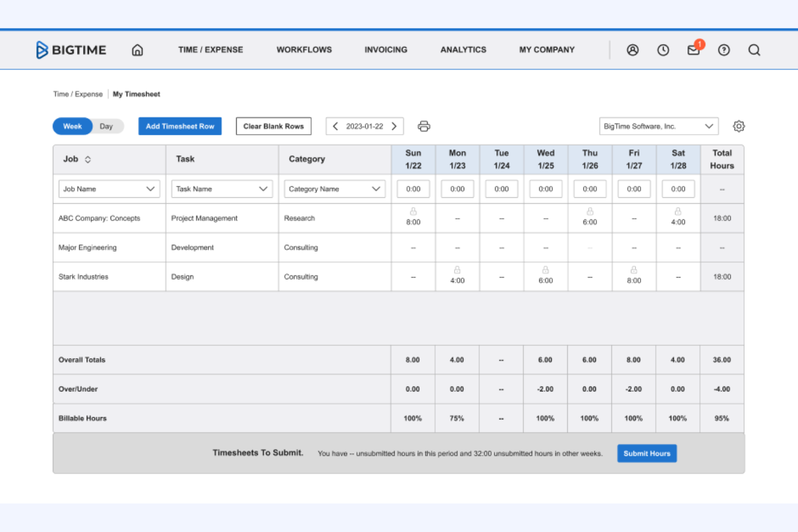Click My Timesheet breadcrumb

(136, 94)
